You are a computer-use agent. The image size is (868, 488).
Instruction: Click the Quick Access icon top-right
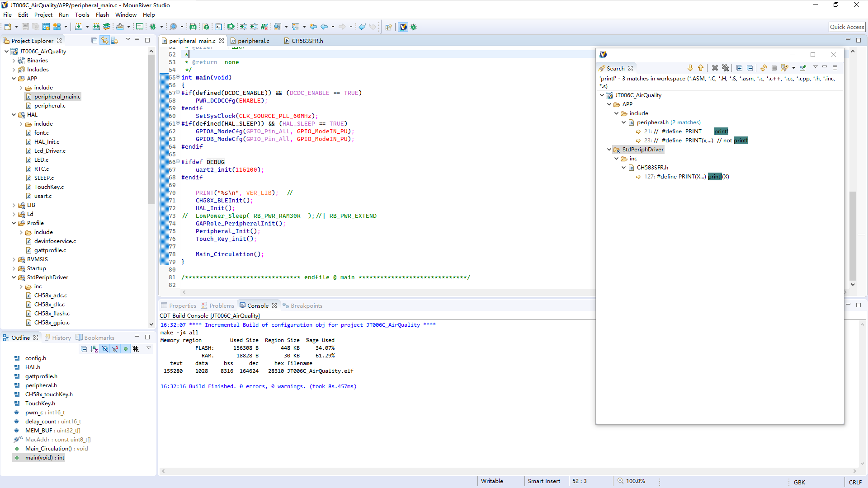tap(846, 27)
